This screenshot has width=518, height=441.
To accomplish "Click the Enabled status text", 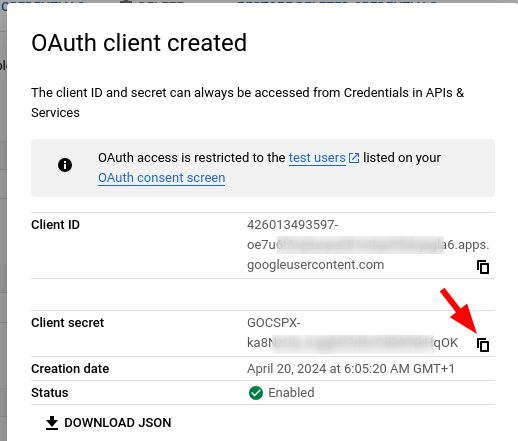I will pos(291,393).
